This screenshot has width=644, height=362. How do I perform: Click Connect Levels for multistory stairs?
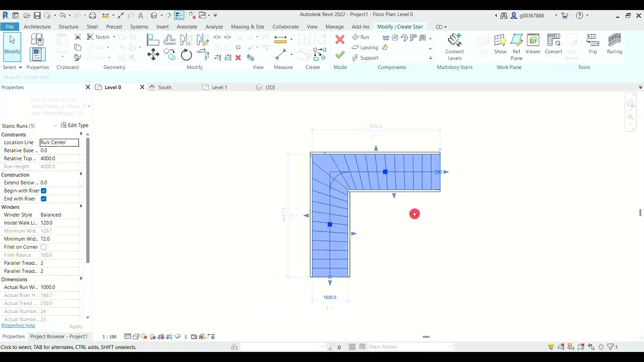455,47
